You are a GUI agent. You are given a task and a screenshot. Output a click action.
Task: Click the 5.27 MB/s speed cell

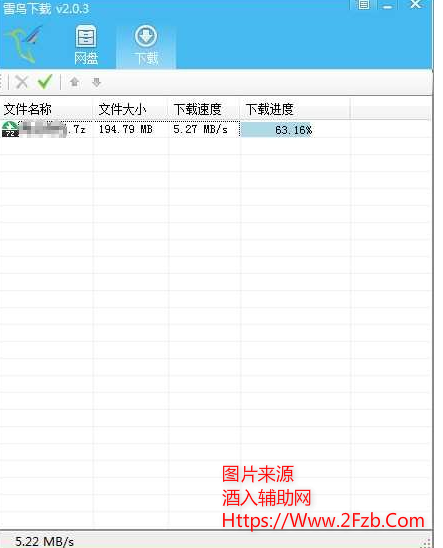point(200,129)
